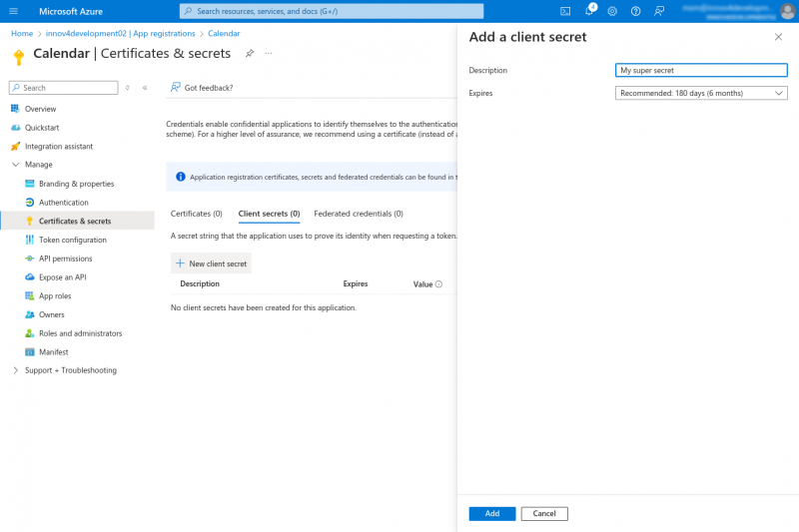Click the Token configuration icon
This screenshot has width=799, height=532.
[x=30, y=240]
